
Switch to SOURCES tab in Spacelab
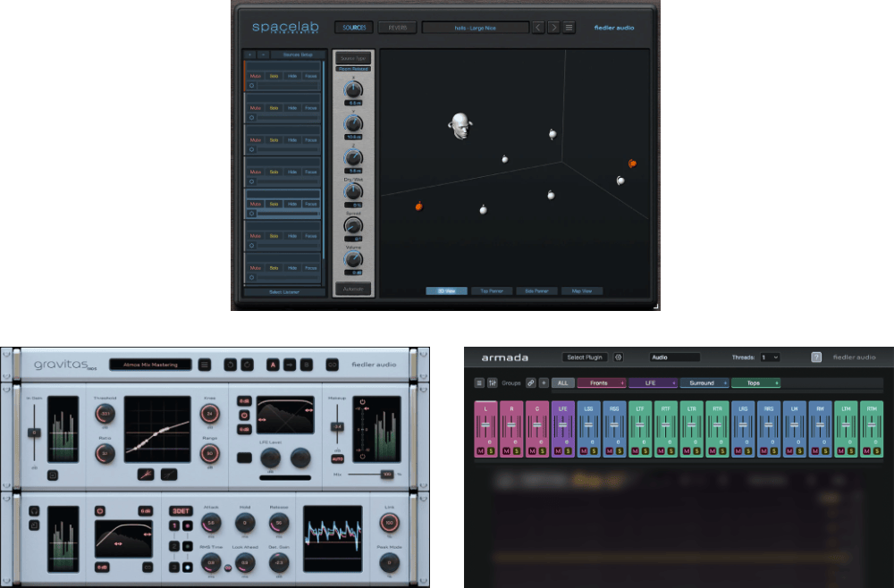coord(354,28)
